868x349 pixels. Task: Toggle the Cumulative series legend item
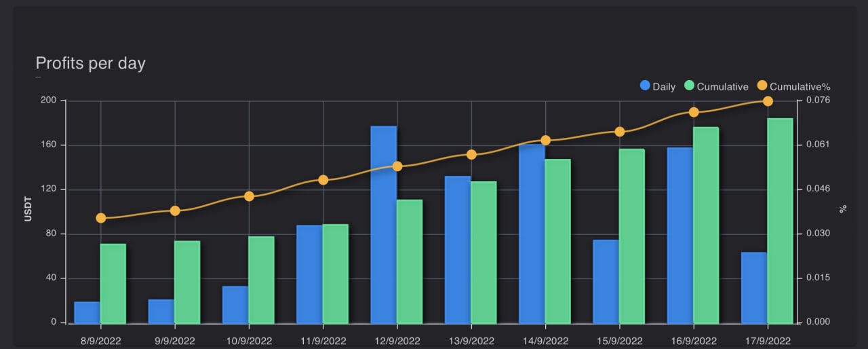[716, 86]
